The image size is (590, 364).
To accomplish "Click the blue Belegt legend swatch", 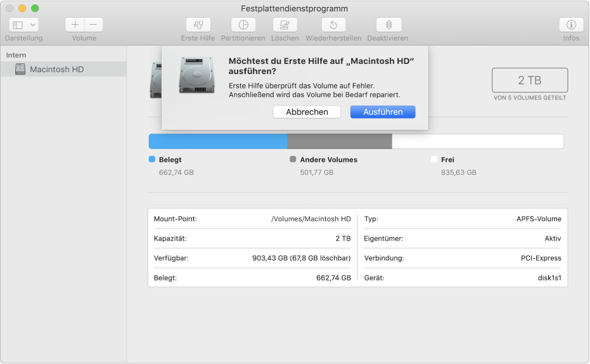I will point(152,159).
